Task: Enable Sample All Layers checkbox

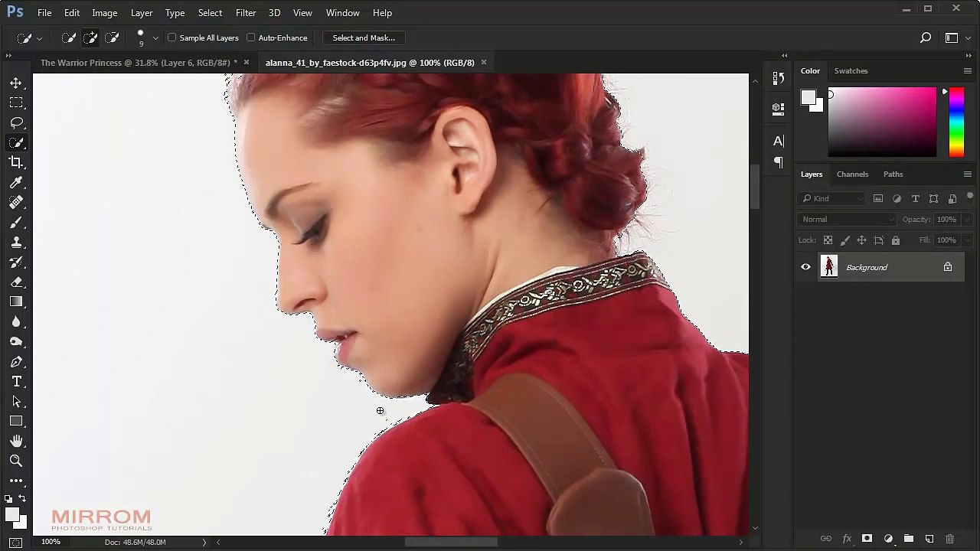Action: tap(172, 37)
